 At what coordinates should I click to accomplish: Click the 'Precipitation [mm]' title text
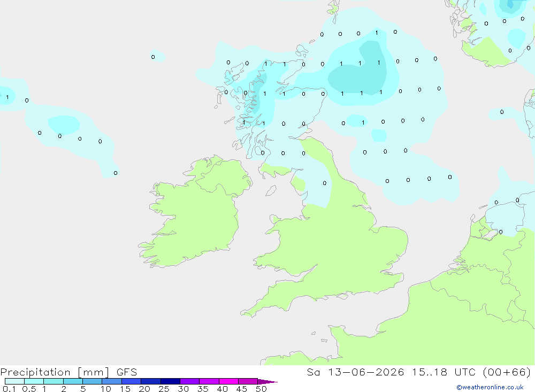coord(55,372)
